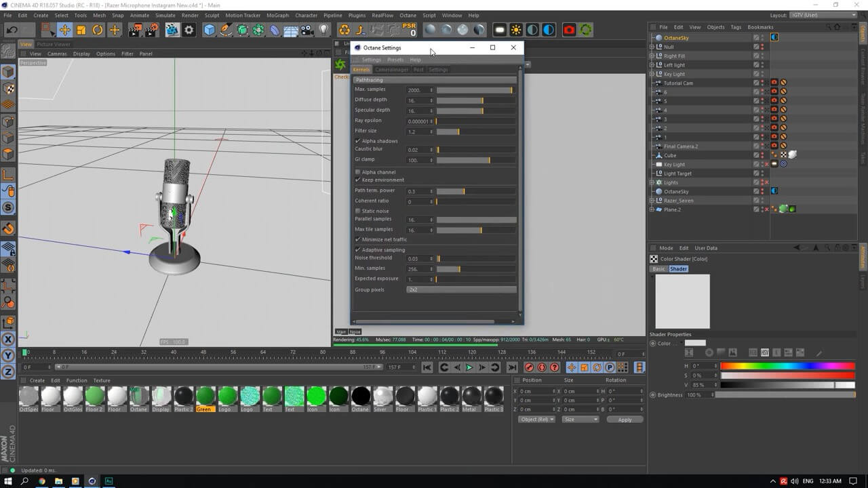
Task: Click the Hue rainbow color slider
Action: (787, 366)
